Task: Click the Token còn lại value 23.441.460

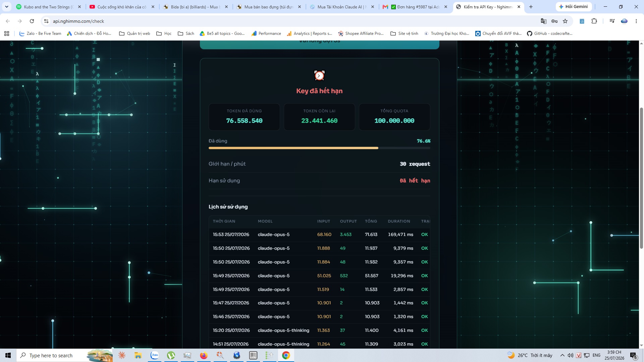Action: click(x=319, y=121)
